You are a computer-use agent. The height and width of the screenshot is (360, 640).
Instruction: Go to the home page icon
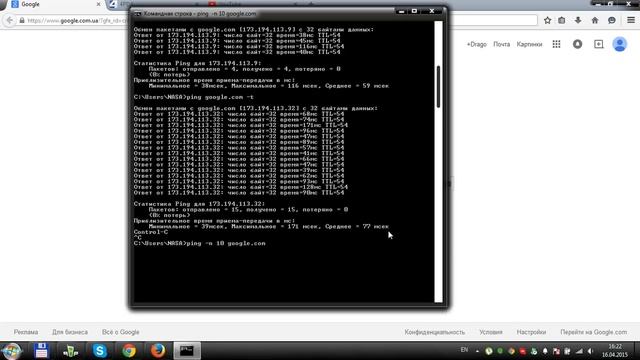595,20
